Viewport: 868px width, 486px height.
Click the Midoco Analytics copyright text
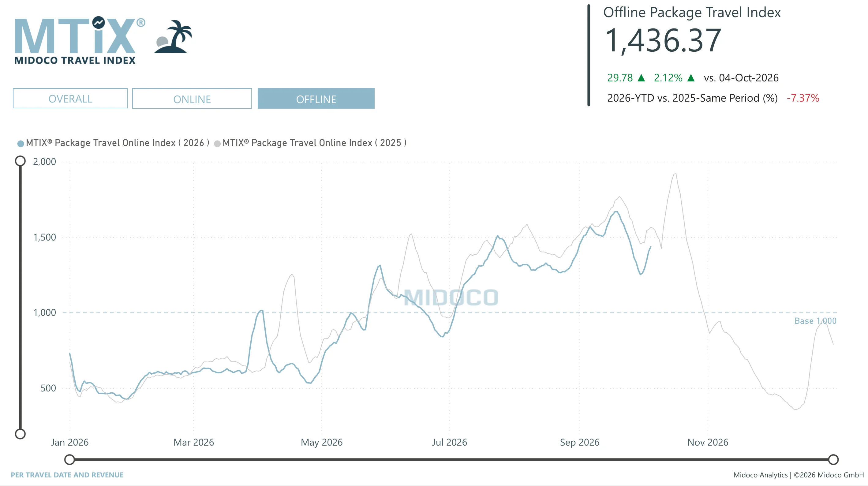(x=799, y=475)
